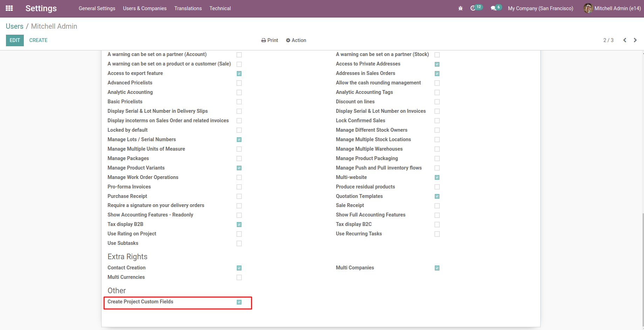
Task: Toggle Multi-website checkbox
Action: [x=437, y=178]
